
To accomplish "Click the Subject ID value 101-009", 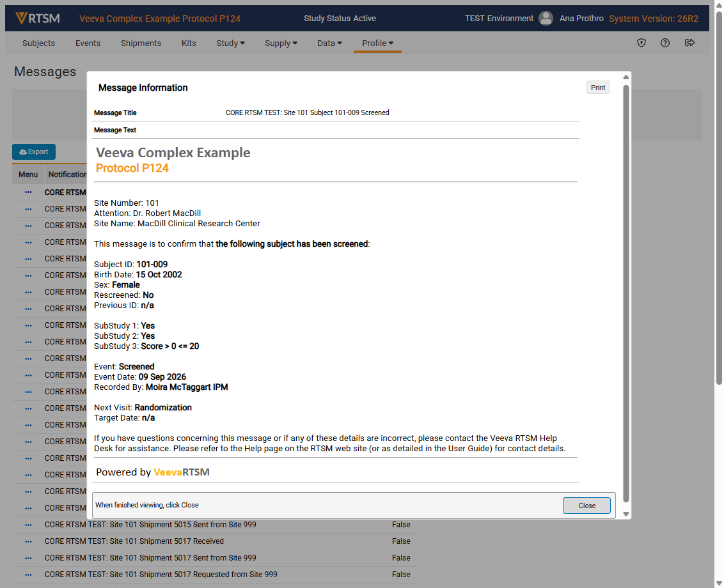I will (152, 265).
